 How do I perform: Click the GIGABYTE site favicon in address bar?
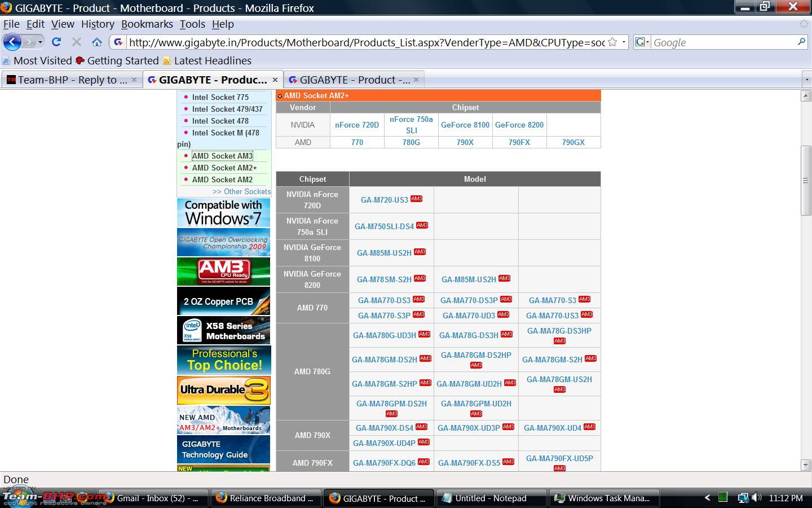(117, 42)
